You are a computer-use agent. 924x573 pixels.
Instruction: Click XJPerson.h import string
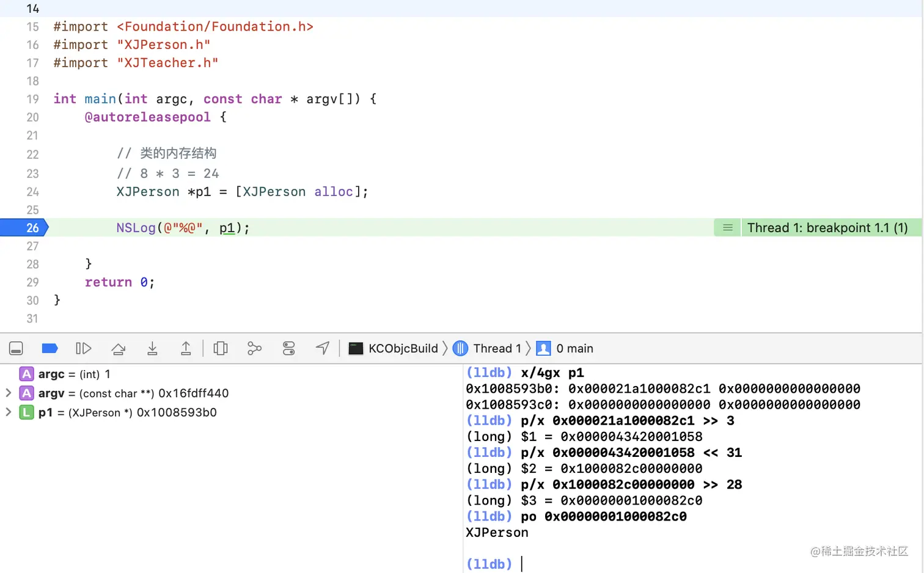(163, 45)
